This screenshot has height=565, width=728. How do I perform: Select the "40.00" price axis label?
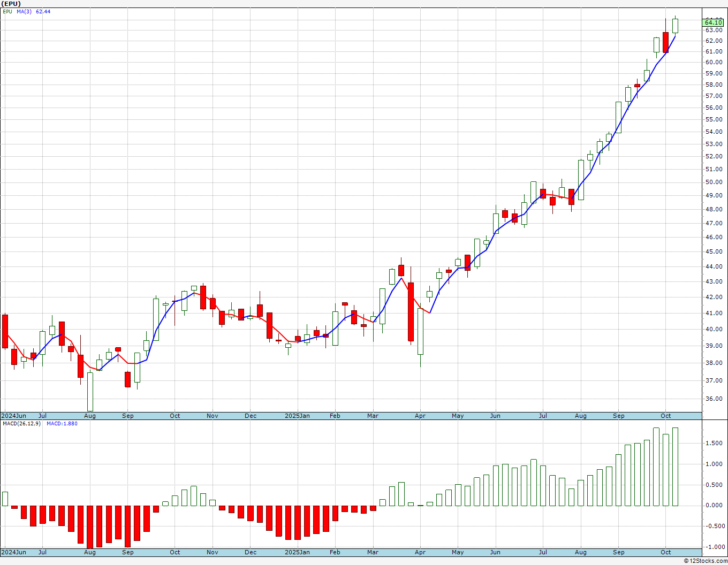click(x=714, y=329)
